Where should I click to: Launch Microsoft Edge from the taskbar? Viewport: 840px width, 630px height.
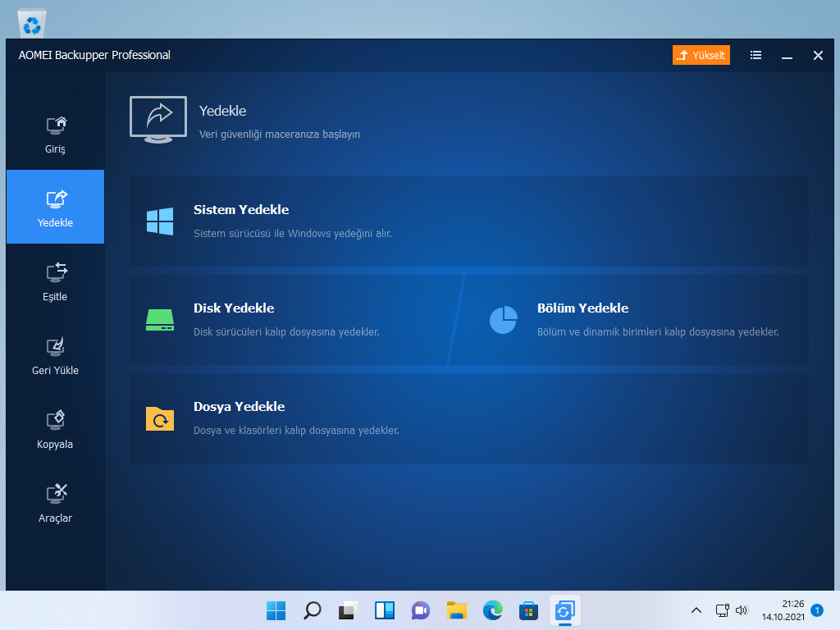(x=493, y=610)
